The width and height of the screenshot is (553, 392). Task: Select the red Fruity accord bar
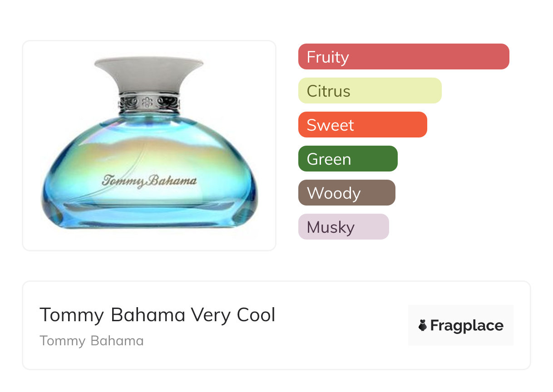click(404, 57)
